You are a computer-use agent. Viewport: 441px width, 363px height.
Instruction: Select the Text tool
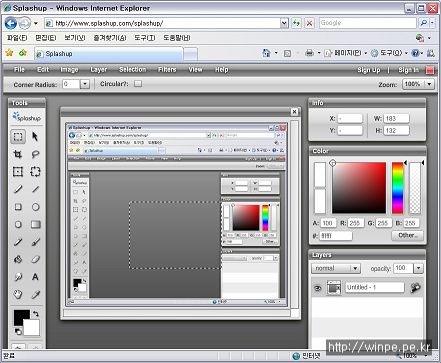(x=35, y=277)
